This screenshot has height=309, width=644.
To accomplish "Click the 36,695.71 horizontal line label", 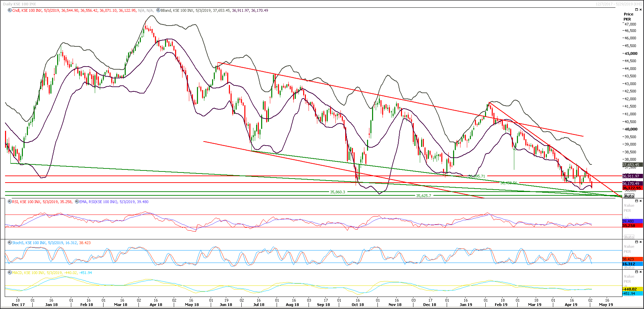I will tap(477, 176).
